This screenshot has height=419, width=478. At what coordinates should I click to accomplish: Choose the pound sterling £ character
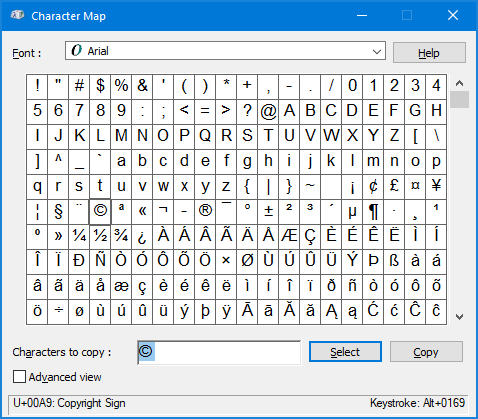[394, 187]
